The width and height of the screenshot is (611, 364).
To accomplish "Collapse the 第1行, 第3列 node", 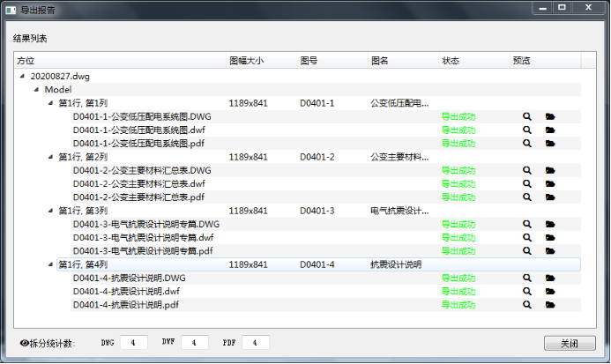I will tap(50, 211).
